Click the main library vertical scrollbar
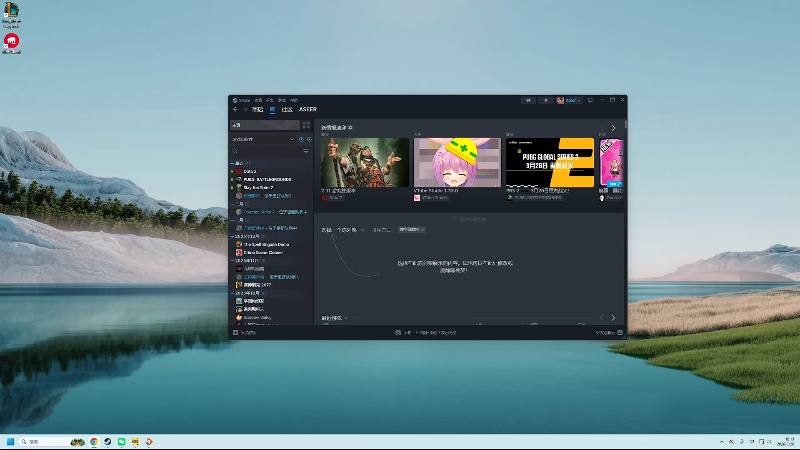The width and height of the screenshot is (800, 450). pos(626,124)
